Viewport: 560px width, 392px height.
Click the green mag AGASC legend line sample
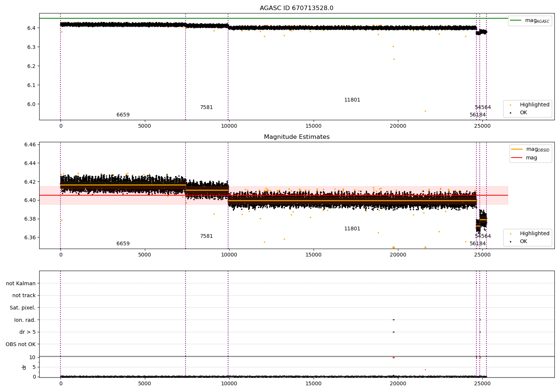516,21
